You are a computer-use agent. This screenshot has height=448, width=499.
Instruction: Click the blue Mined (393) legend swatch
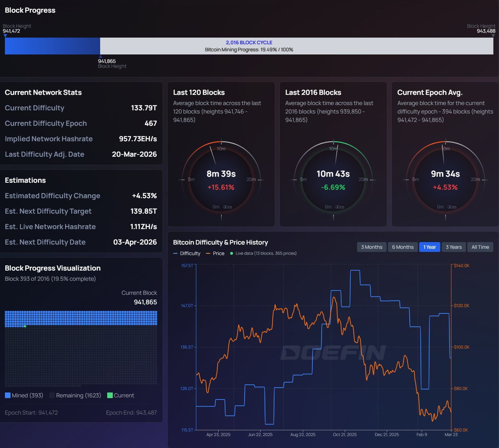pyautogui.click(x=8, y=395)
